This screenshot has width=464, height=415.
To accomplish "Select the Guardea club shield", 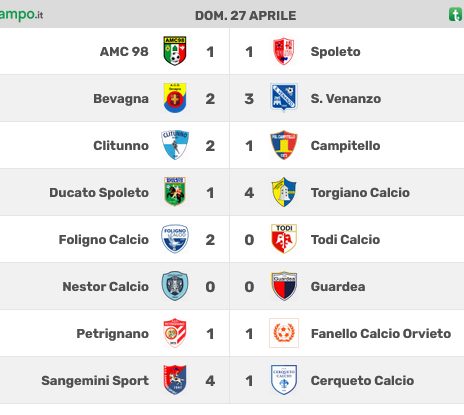I will point(284,286).
